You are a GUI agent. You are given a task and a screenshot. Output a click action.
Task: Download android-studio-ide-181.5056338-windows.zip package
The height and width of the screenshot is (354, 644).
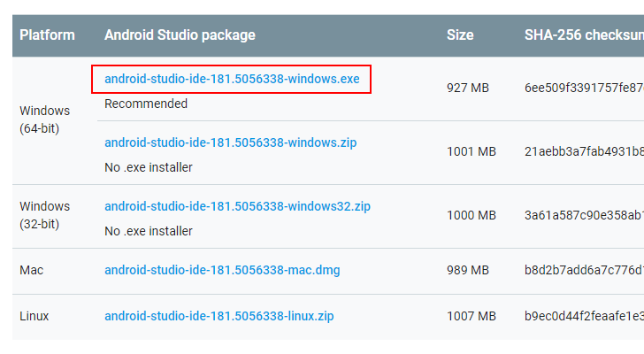[x=230, y=142]
